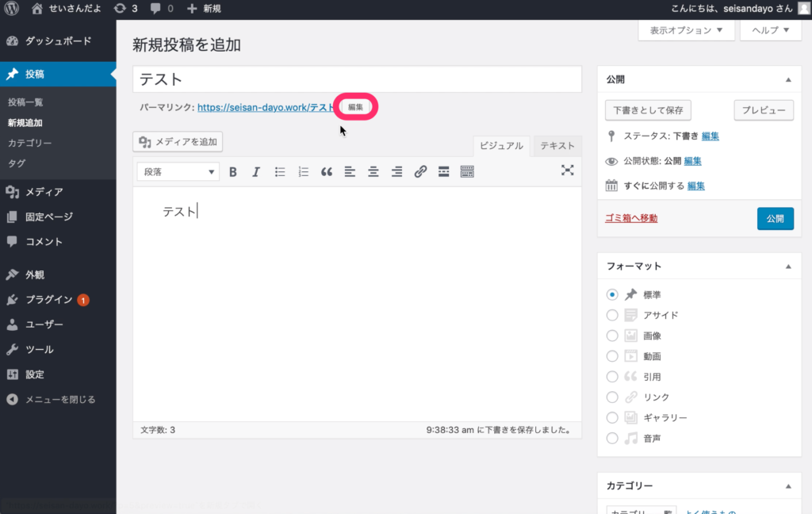Toggle the bulleted list icon

click(x=279, y=171)
